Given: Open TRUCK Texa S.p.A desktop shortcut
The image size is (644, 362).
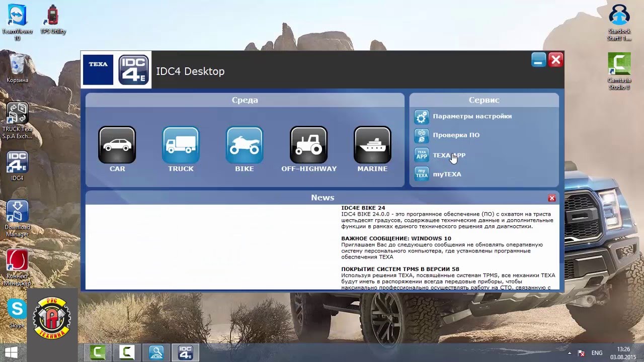Looking at the screenshot, I should pos(17,121).
